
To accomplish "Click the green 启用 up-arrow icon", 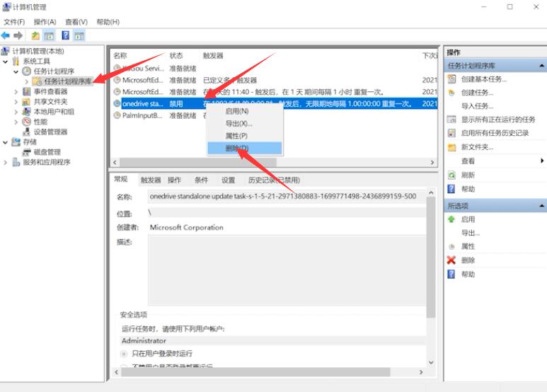I will [451, 219].
